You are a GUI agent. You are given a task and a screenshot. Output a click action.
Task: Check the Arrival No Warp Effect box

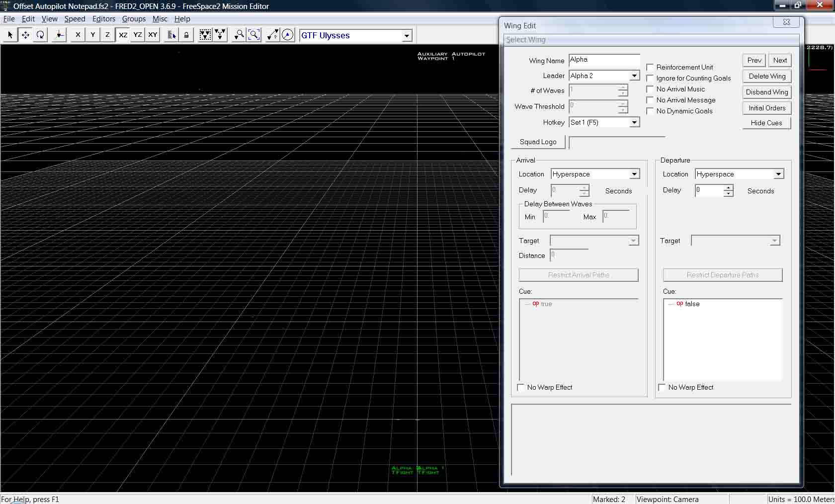(x=521, y=387)
